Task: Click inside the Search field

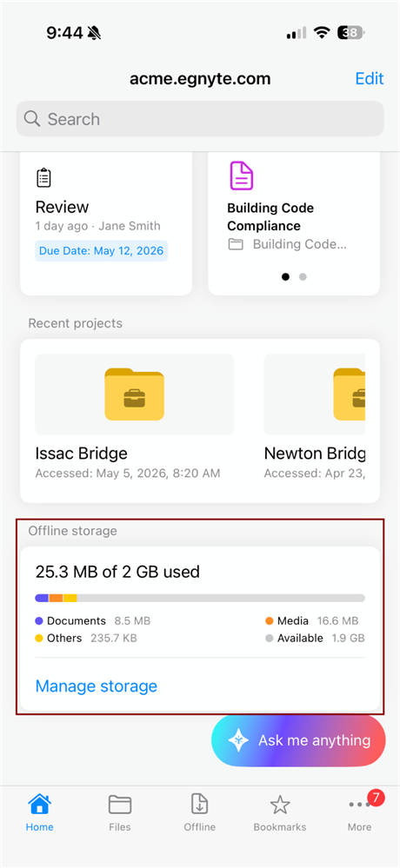Action: [x=200, y=118]
